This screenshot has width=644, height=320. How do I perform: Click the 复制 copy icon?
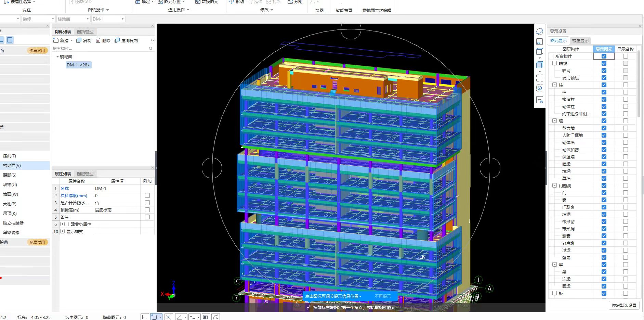[x=79, y=40]
